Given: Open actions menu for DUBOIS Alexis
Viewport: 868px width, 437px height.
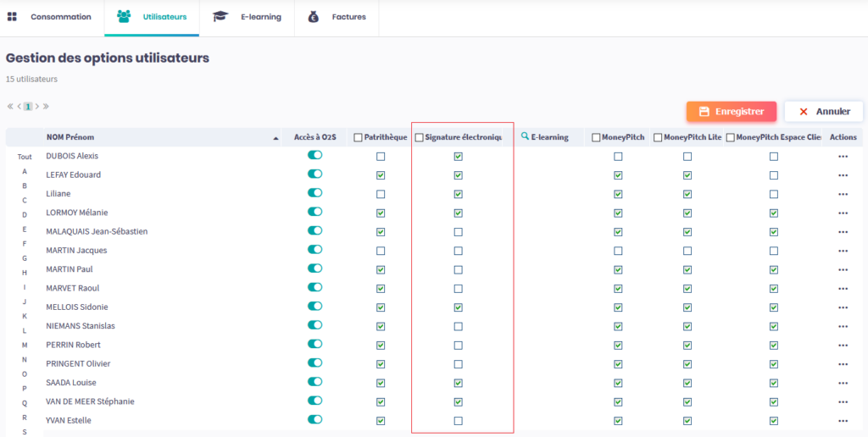Looking at the screenshot, I should [x=843, y=157].
